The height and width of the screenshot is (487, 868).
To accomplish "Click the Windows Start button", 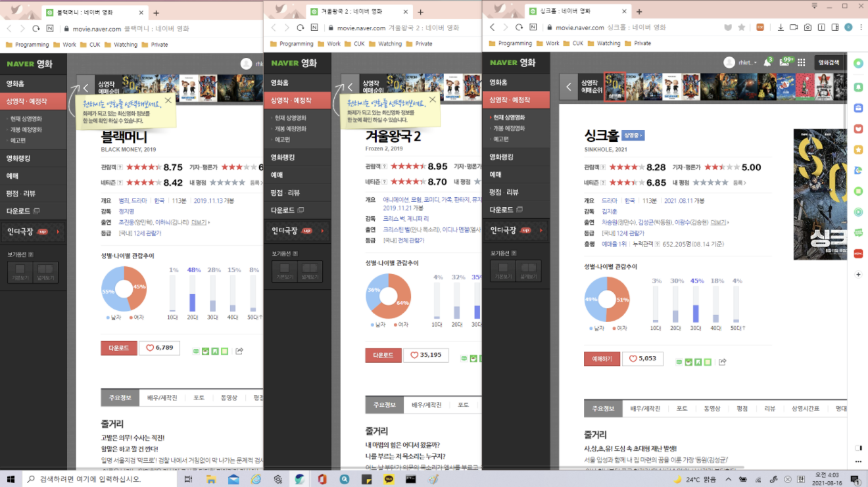I will (x=11, y=479).
